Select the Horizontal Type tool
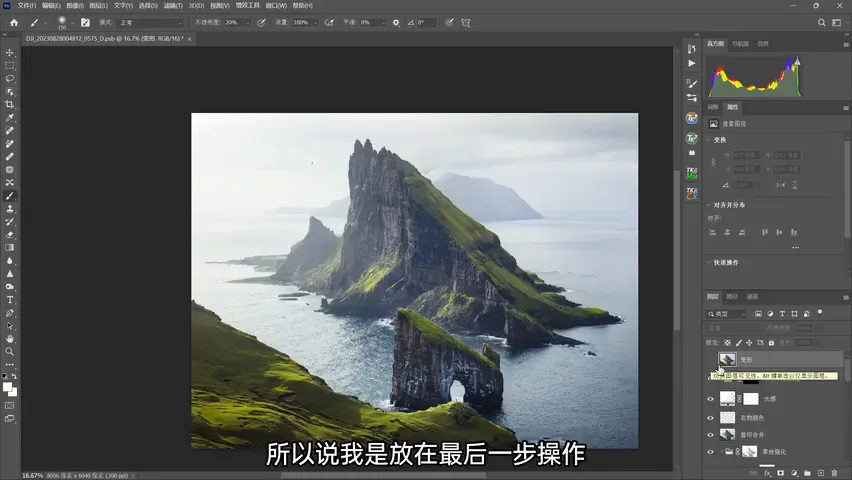 click(x=10, y=300)
